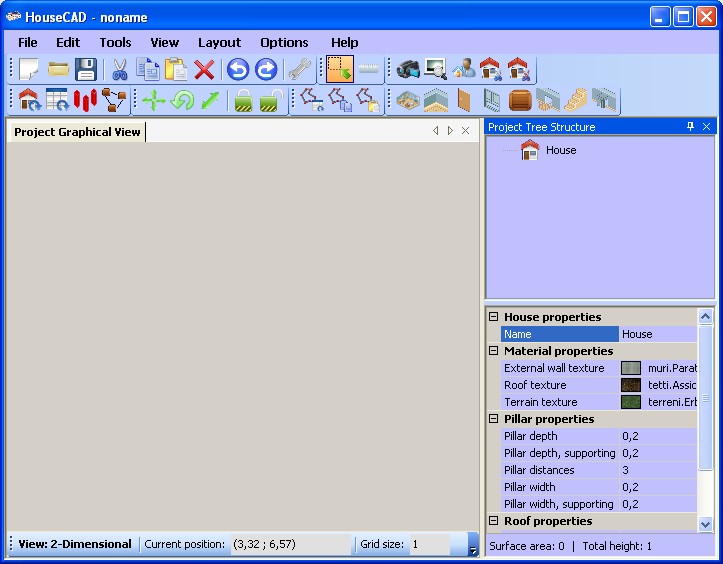The width and height of the screenshot is (723, 564).
Task: Undo the last action
Action: coord(238,70)
